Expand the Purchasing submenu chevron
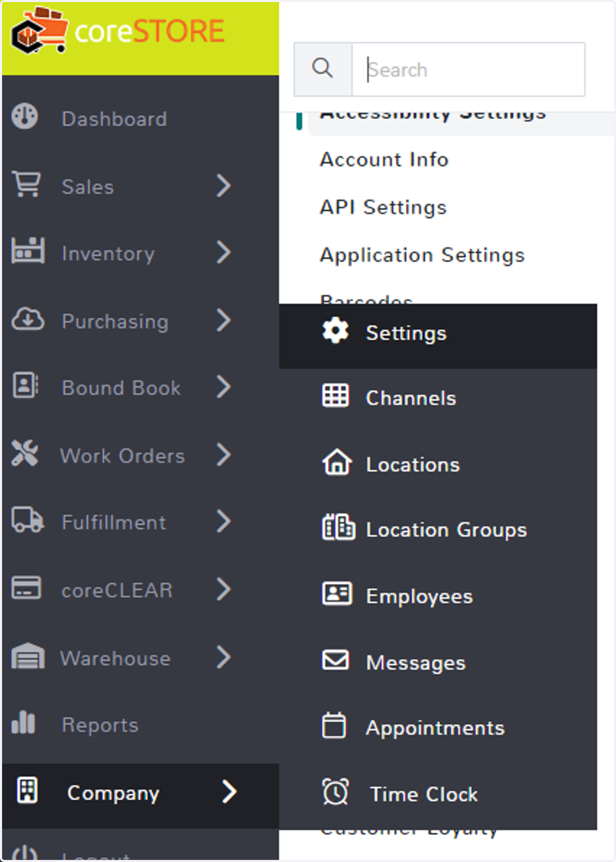 point(223,320)
